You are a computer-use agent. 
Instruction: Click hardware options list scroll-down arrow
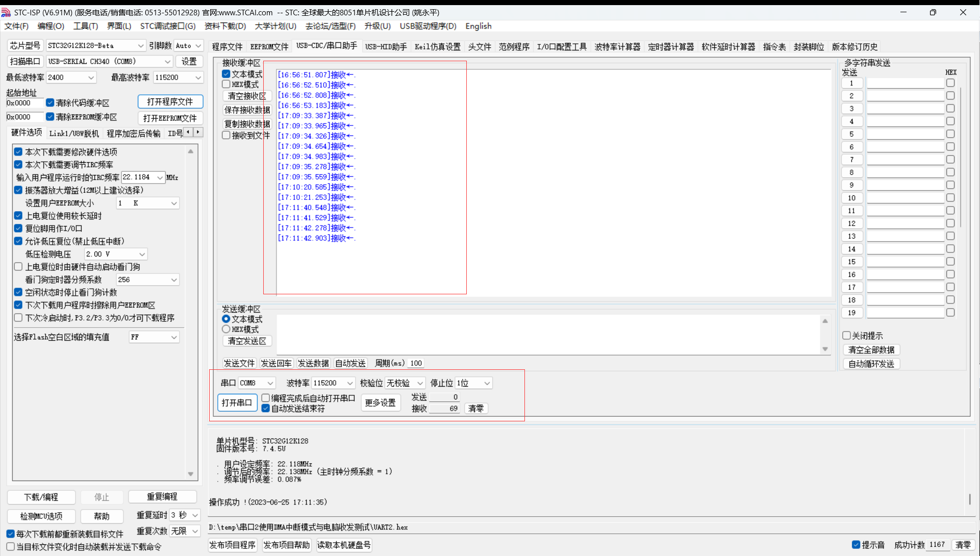click(191, 474)
